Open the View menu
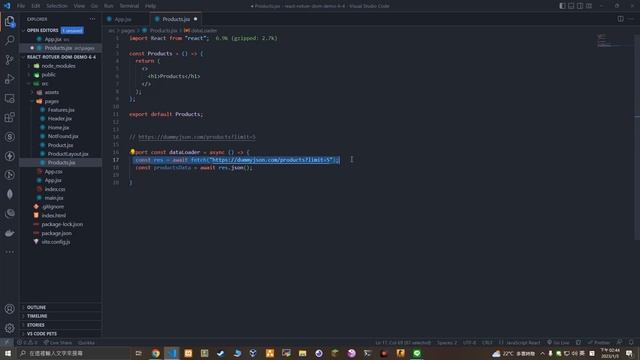 tap(79, 6)
